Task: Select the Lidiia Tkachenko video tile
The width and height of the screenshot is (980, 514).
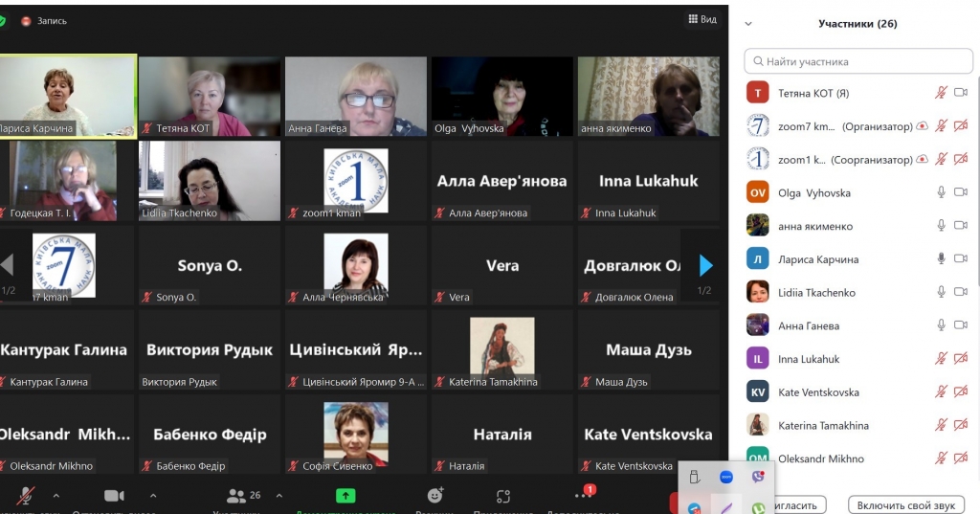Action: pos(210,181)
